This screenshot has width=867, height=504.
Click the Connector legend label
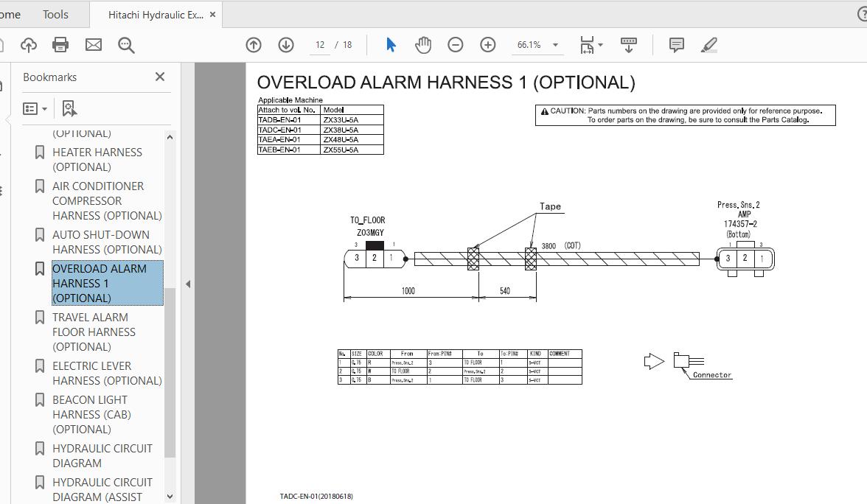coord(712,374)
